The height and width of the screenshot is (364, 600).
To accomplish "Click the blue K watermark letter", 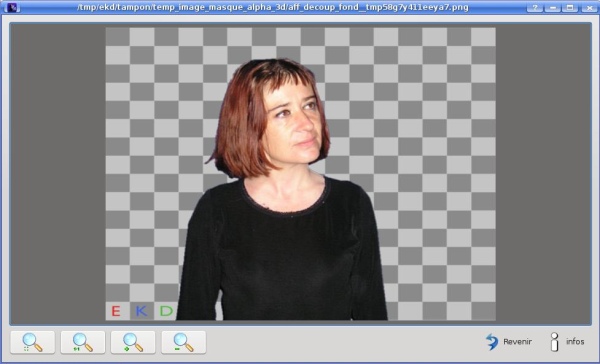I will [x=141, y=311].
